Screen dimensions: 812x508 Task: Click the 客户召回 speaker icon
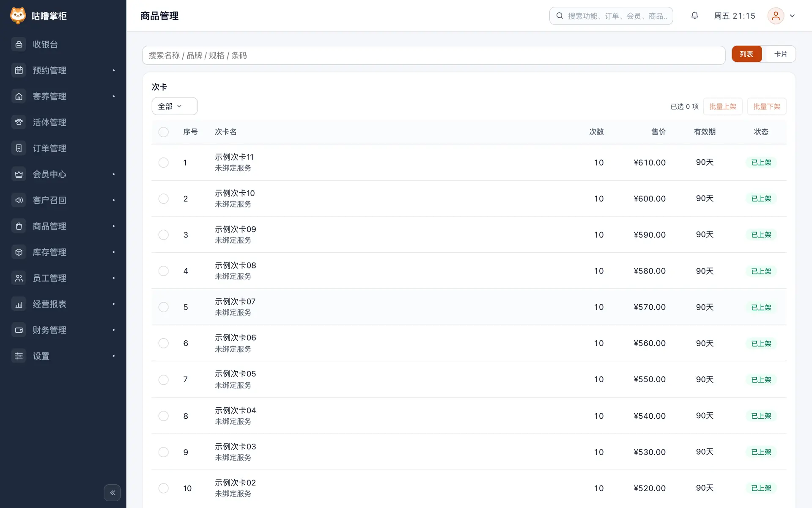coord(19,200)
